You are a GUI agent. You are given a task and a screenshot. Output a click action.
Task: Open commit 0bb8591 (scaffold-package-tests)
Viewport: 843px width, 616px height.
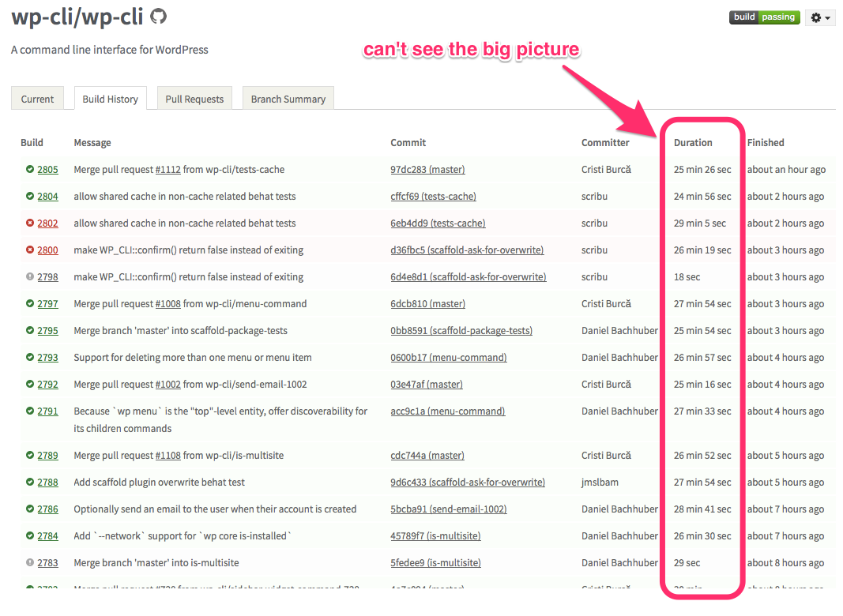(x=462, y=331)
